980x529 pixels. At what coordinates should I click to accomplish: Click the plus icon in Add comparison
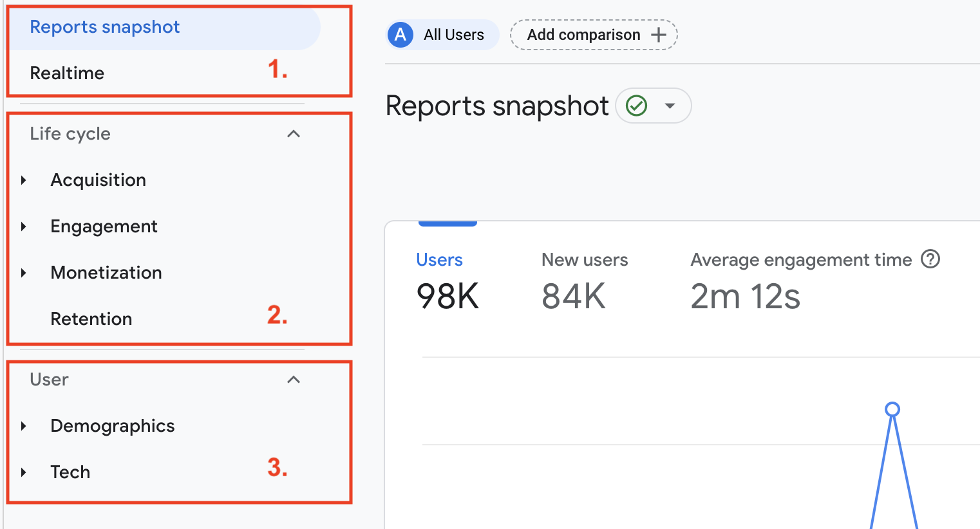658,35
